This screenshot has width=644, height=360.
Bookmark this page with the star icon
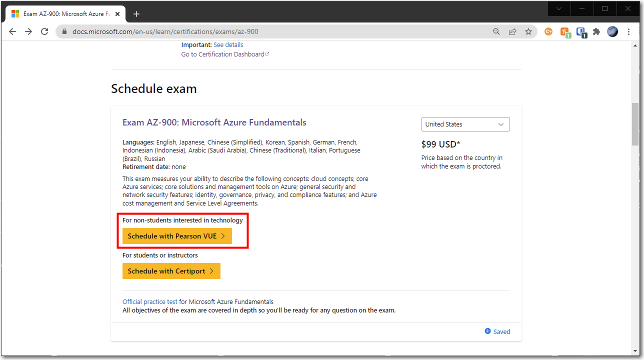point(528,31)
